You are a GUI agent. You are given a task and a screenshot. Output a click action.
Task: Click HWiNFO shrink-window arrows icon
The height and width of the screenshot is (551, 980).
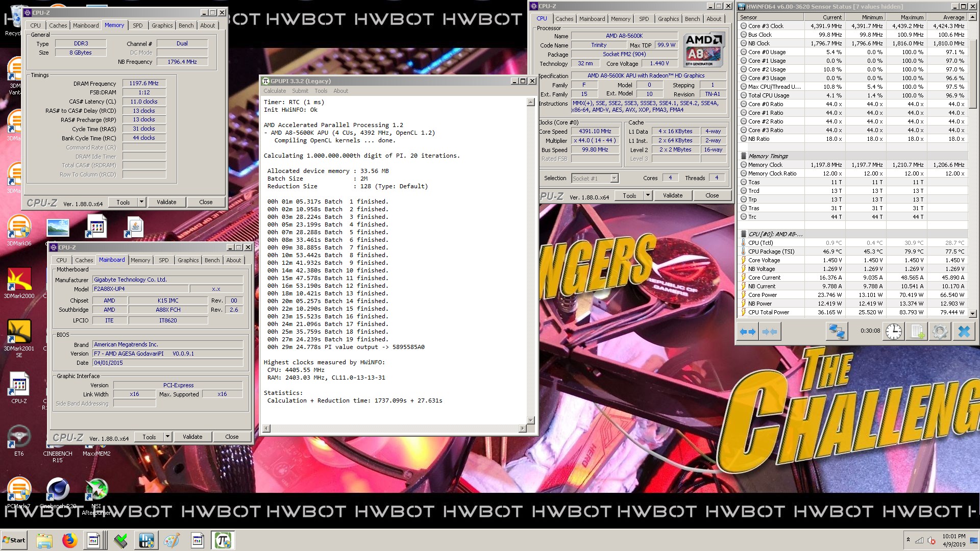(769, 332)
